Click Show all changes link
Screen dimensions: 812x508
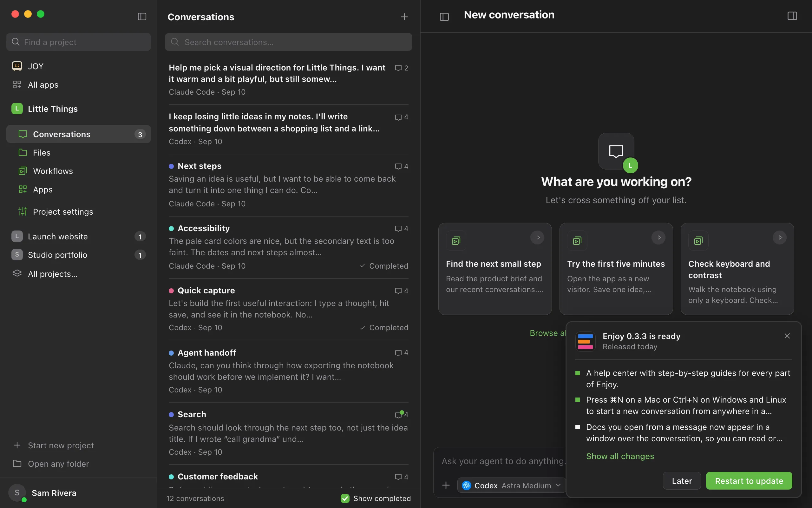coord(620,456)
